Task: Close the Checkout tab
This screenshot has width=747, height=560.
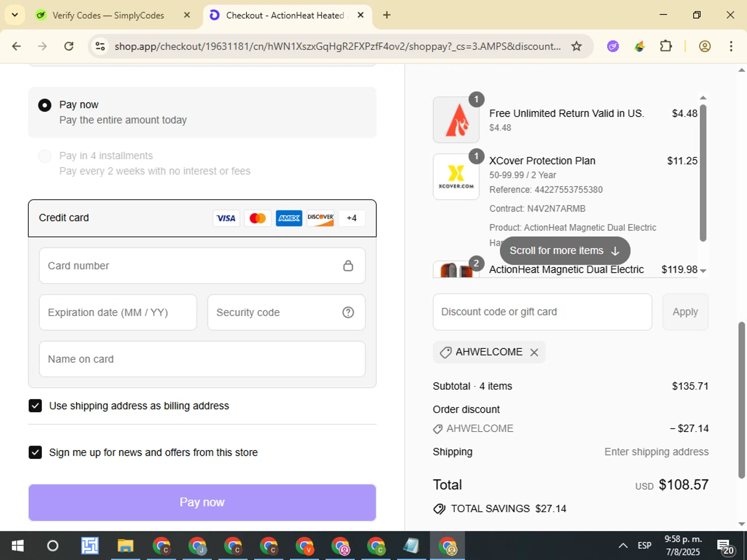Action: tap(361, 15)
